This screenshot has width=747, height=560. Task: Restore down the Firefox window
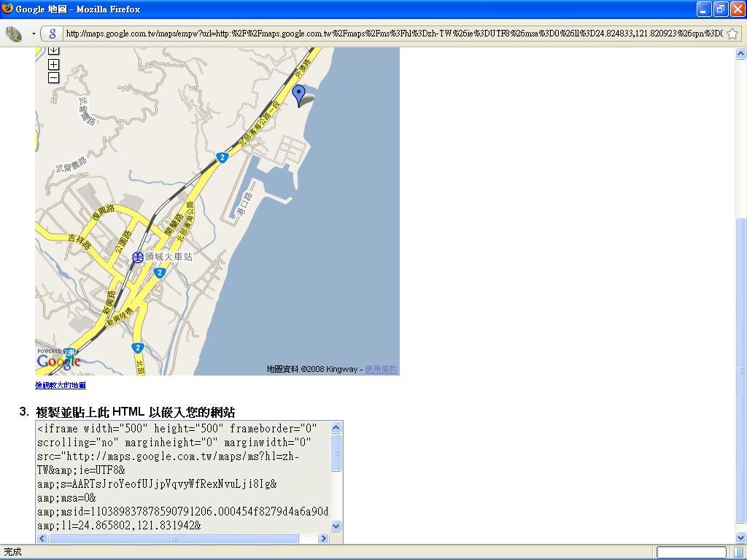721,9
